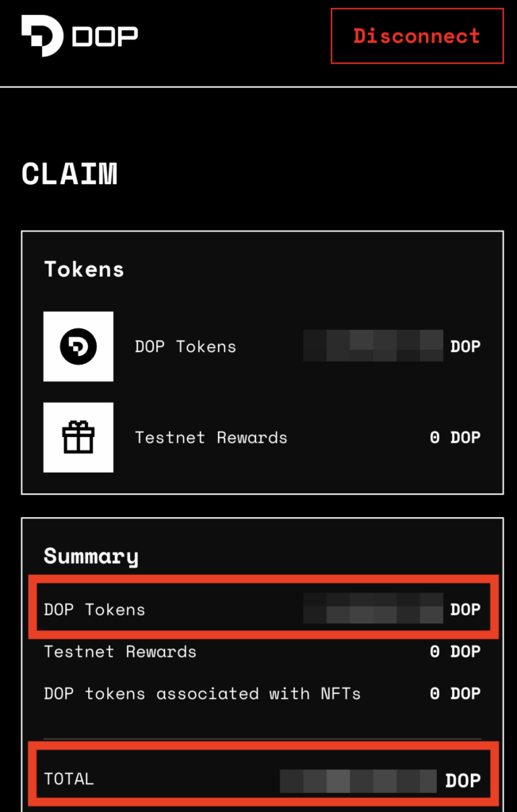Viewport: 517px width, 812px height.
Task: Select the CLAIM page heading
Action: pyautogui.click(x=70, y=174)
